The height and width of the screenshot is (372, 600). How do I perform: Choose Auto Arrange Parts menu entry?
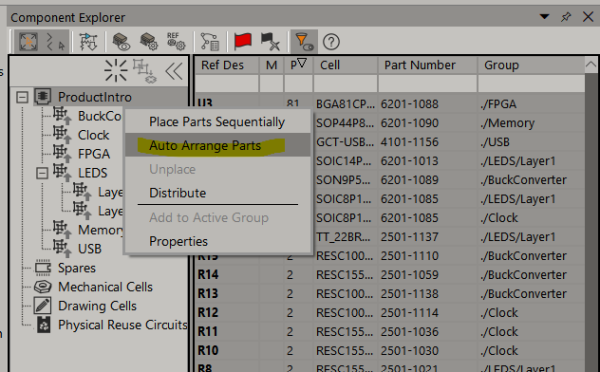coord(217,145)
